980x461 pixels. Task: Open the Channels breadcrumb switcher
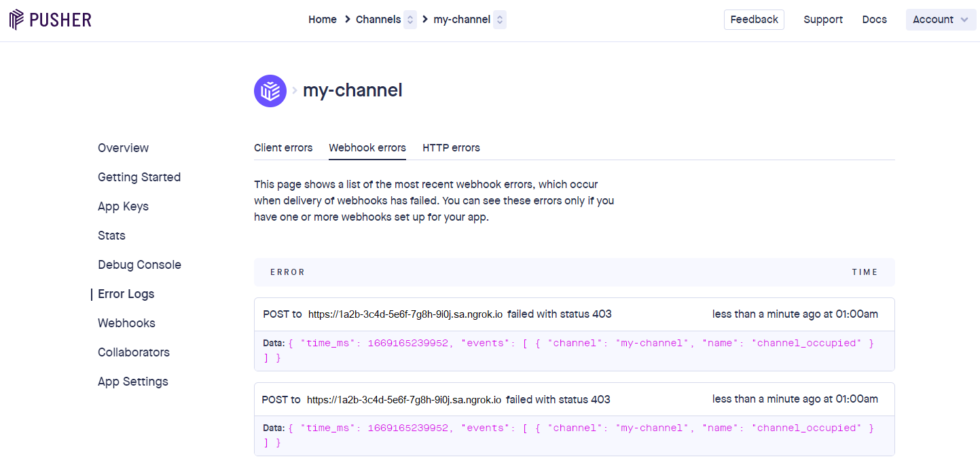410,20
